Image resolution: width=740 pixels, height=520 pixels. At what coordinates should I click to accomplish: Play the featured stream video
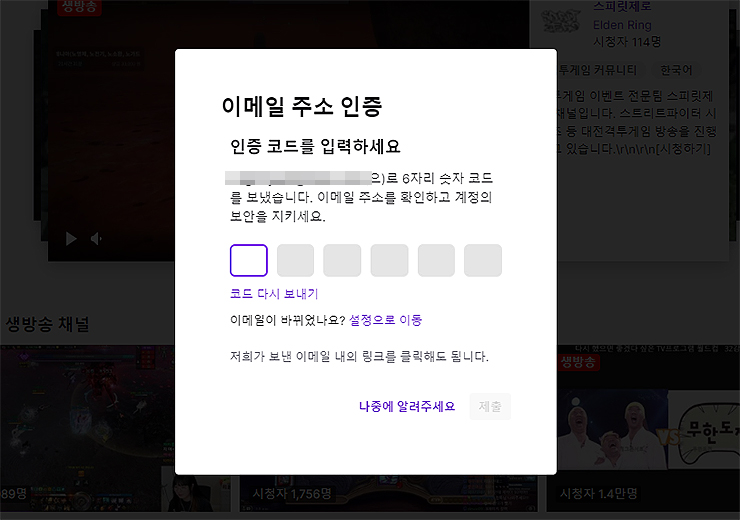tap(71, 239)
